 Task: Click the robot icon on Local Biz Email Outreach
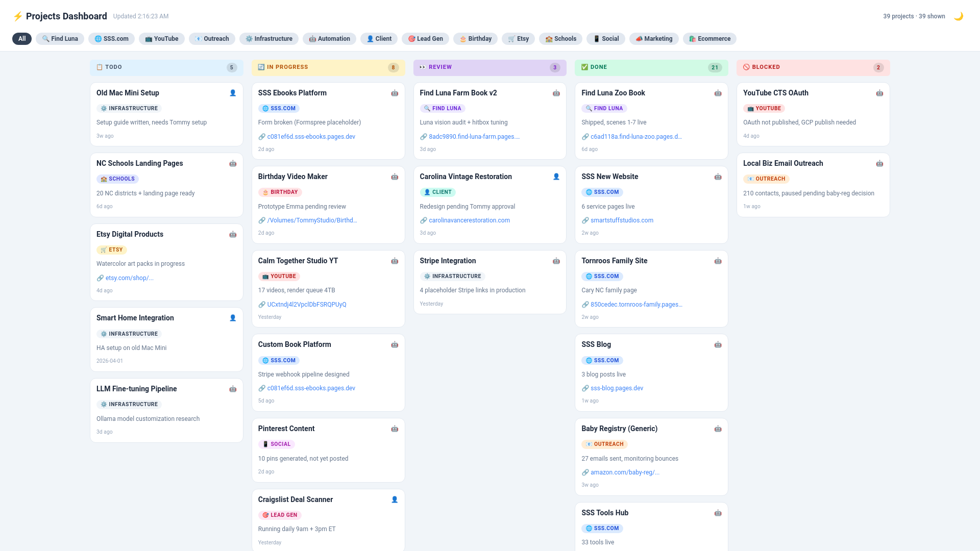[x=879, y=163]
